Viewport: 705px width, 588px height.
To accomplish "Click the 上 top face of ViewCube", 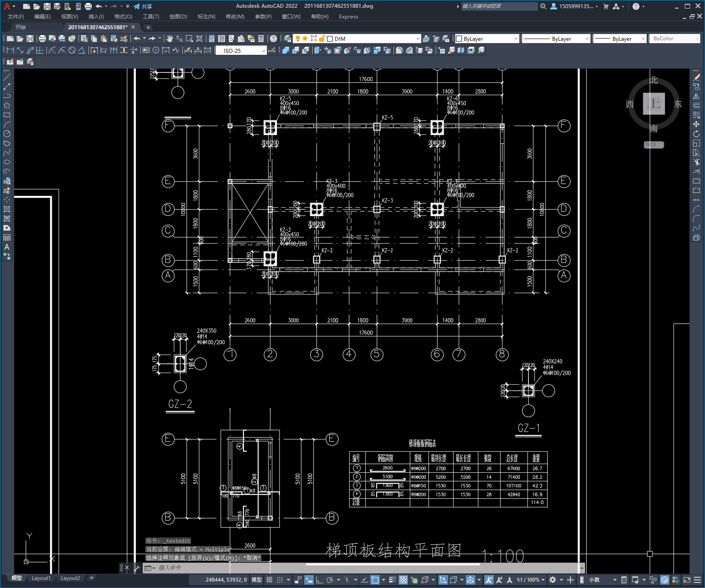I will (x=654, y=104).
